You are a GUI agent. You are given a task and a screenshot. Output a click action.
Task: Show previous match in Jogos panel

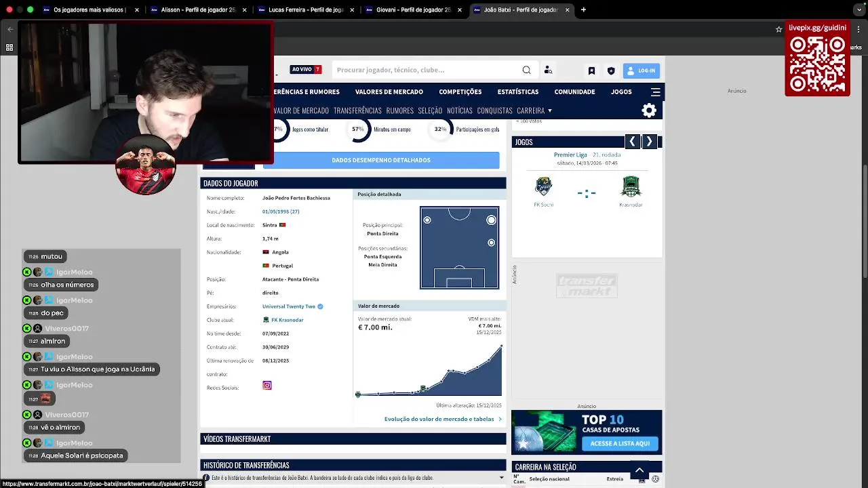tap(632, 142)
